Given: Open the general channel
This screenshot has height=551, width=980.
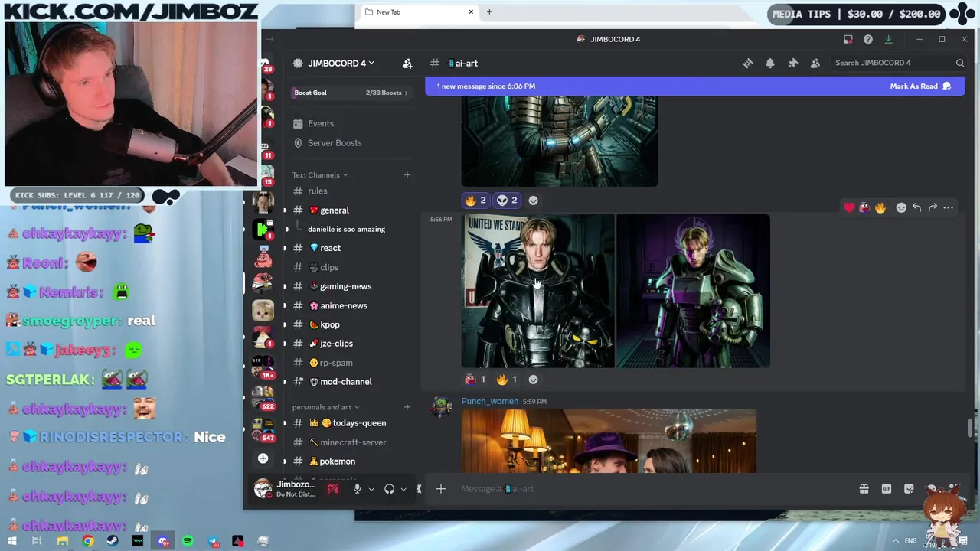Looking at the screenshot, I should (x=335, y=210).
